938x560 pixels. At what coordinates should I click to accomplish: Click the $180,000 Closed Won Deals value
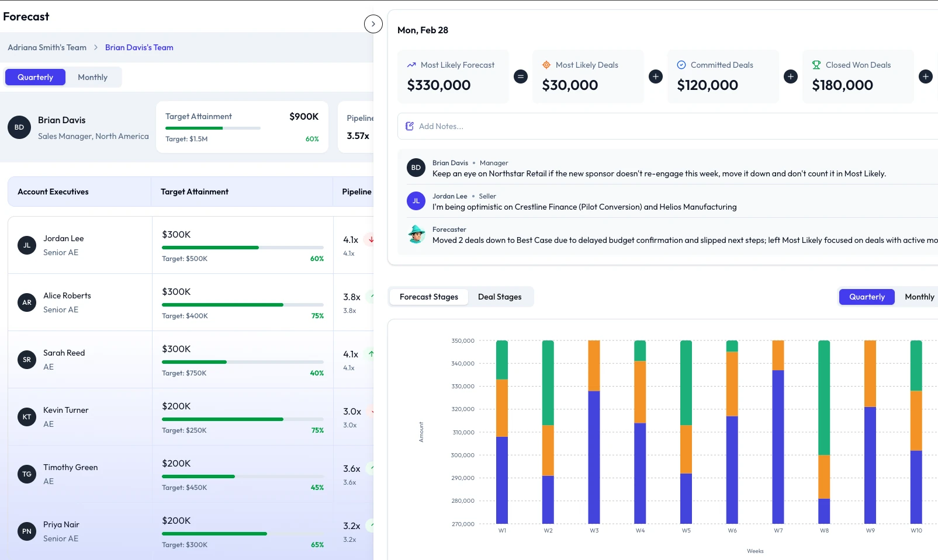tap(842, 85)
